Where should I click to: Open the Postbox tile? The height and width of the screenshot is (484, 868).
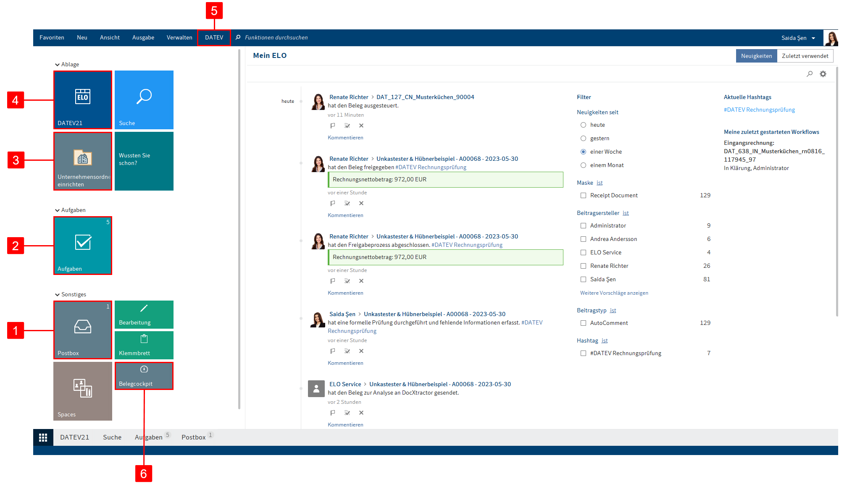[x=83, y=330]
